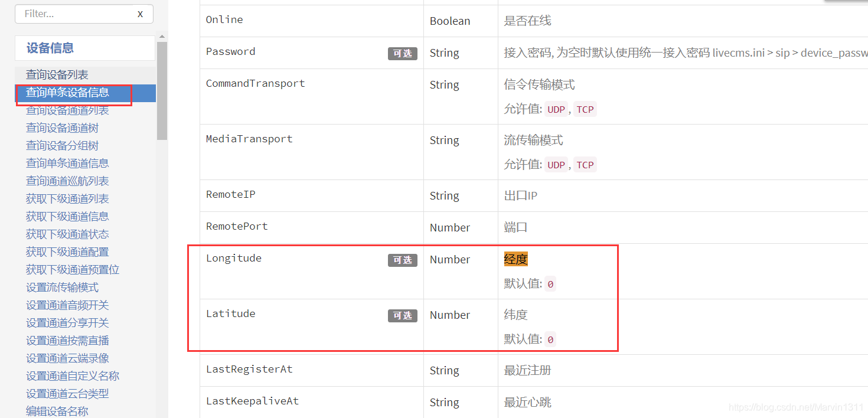Click the highlighted 经度 description text
Viewport: 868px width, 418px height.
515,259
